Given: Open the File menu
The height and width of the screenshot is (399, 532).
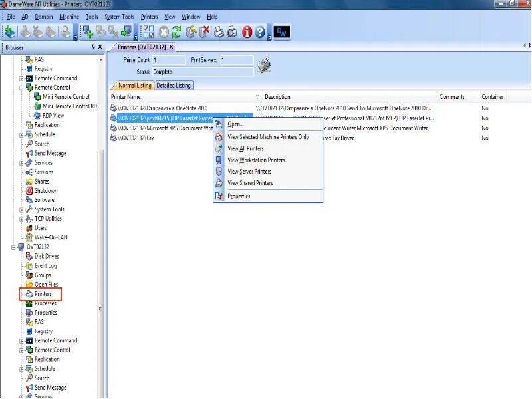Looking at the screenshot, I should 11,17.
